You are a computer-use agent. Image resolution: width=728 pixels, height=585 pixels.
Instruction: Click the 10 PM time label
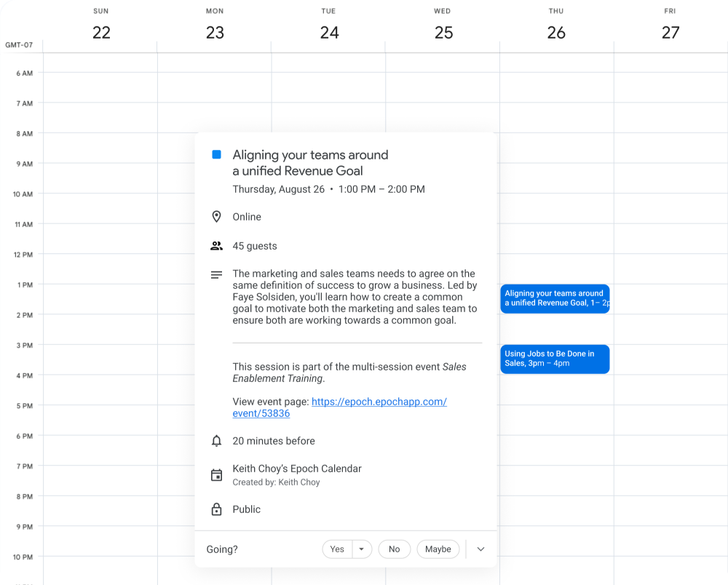(x=23, y=557)
